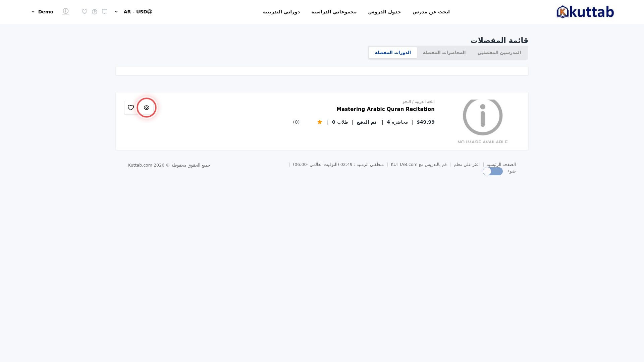Switch to المدرسين المفضلين tab

pos(499,53)
